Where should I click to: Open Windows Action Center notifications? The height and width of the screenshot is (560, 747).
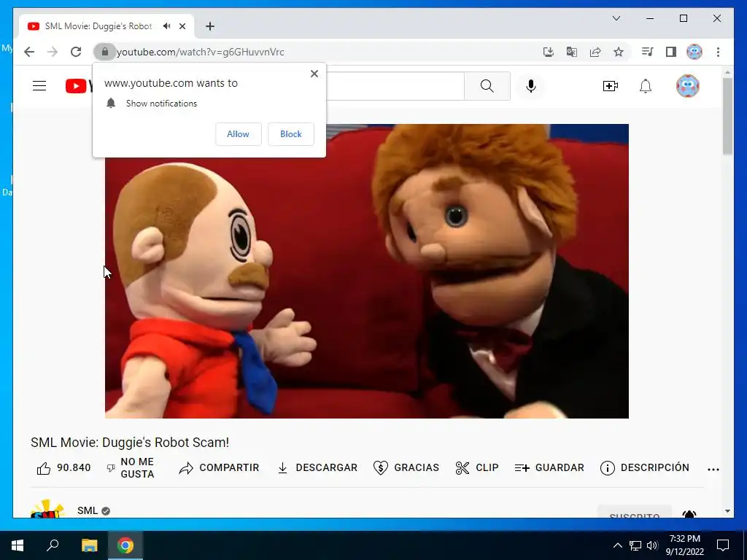(x=723, y=545)
